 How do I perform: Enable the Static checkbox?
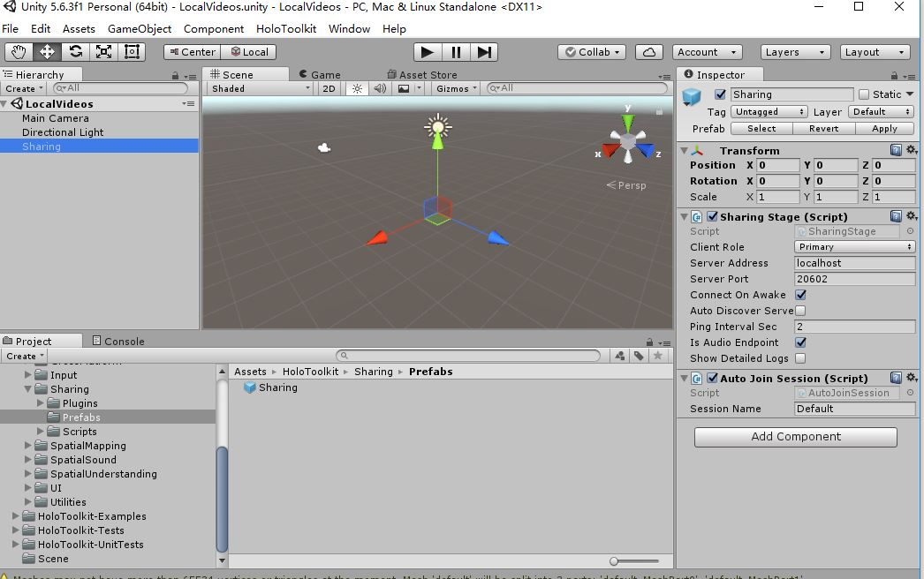(864, 94)
